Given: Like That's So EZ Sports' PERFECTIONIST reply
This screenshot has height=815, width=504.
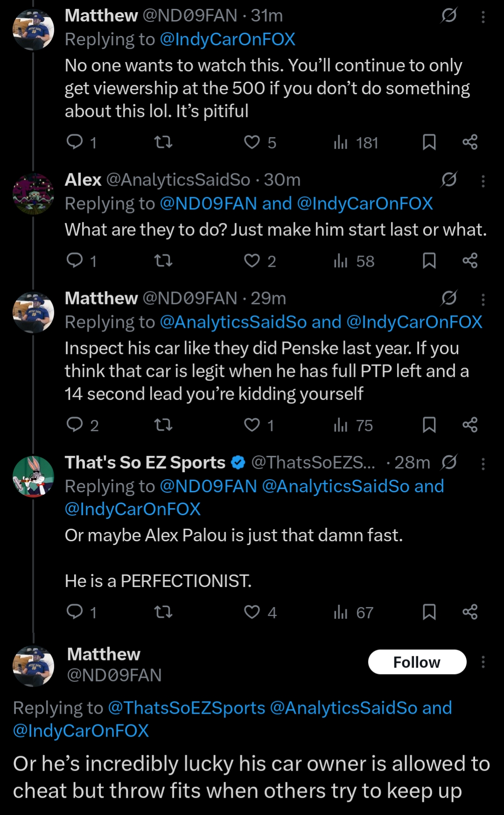Looking at the screenshot, I should click(252, 611).
